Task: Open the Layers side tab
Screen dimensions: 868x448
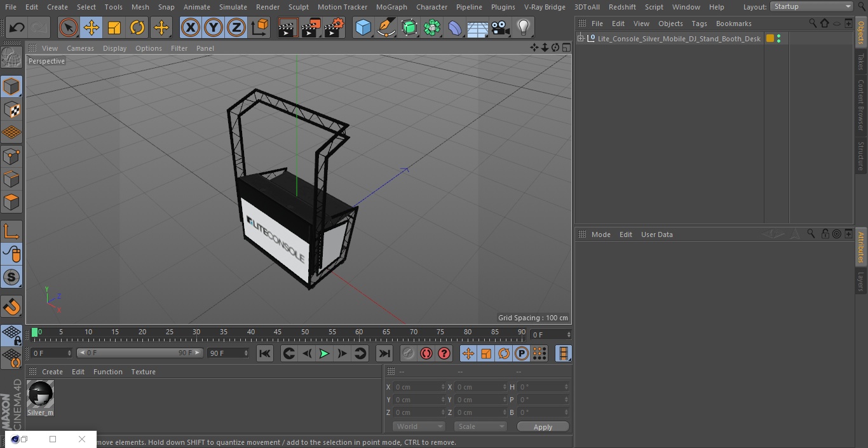Action: tap(861, 281)
